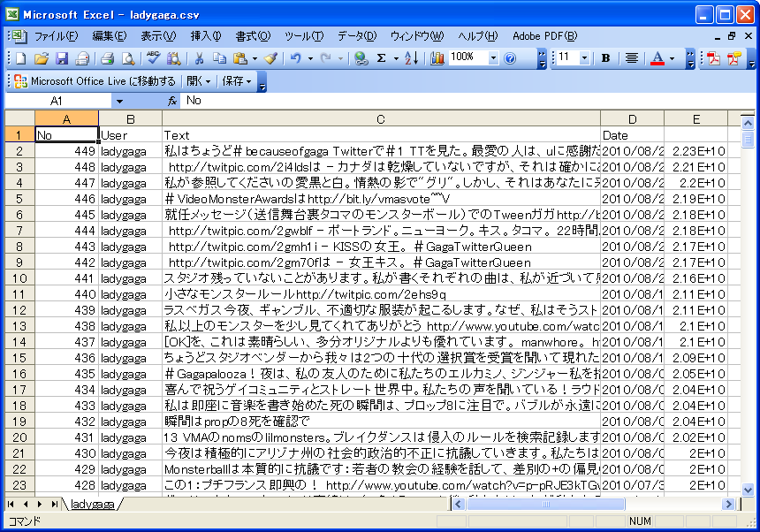Jump to last sheet tab arrow
The height and width of the screenshot is (532, 760).
[x=55, y=505]
